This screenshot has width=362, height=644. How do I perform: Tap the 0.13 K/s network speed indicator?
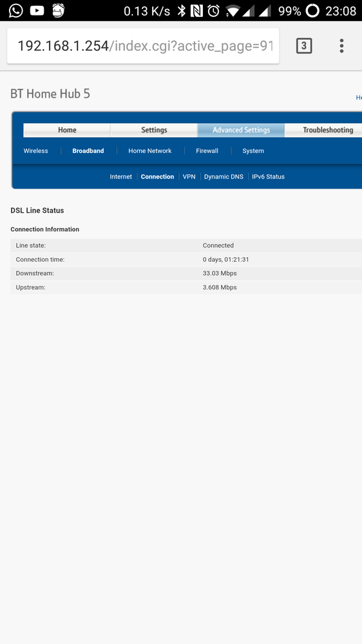click(x=147, y=11)
